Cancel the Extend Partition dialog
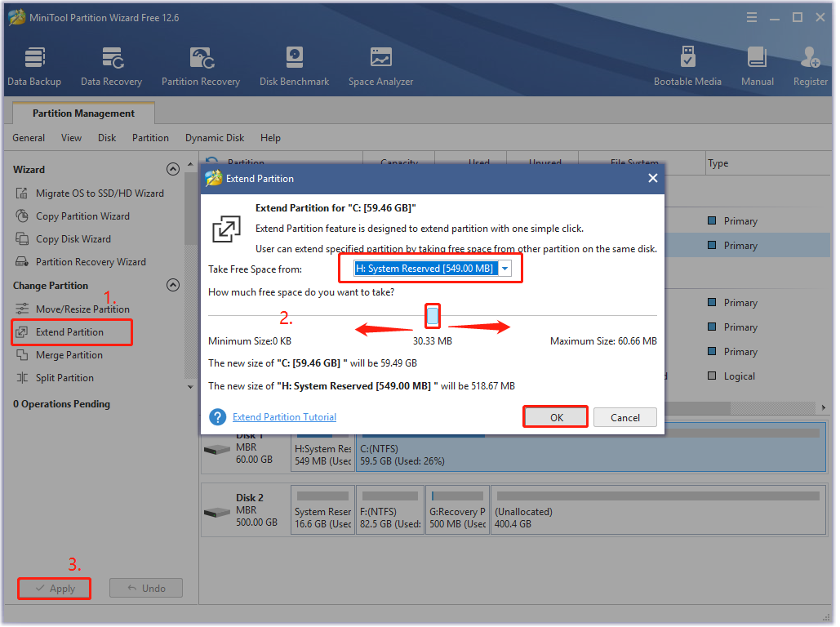Screen dimensions: 840x627 (x=625, y=417)
